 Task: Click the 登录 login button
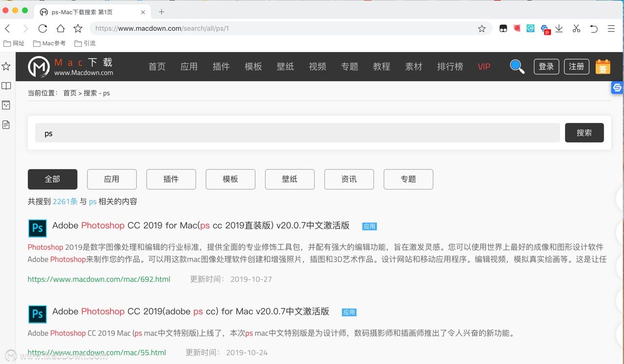pyautogui.click(x=547, y=67)
